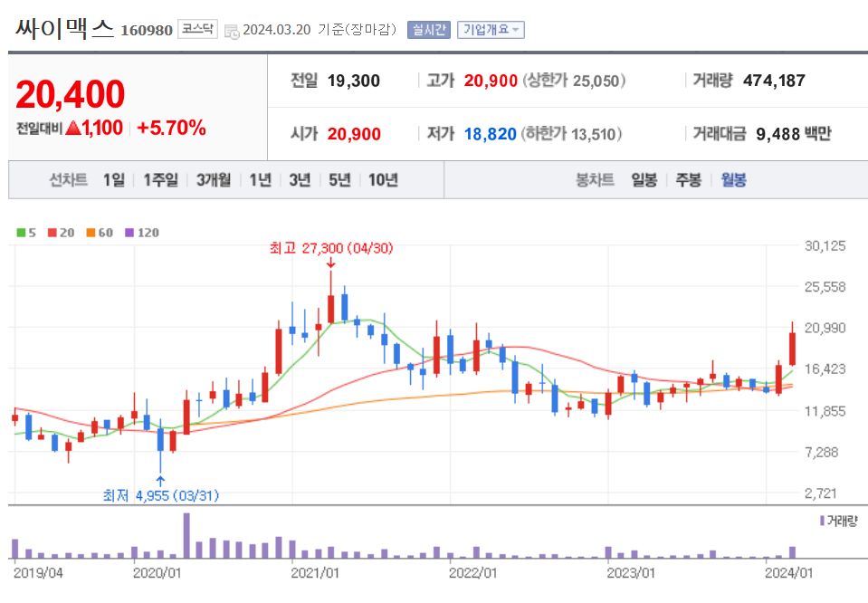The width and height of the screenshot is (868, 603).
Task: Click the 2021/01 x-axis label
Action: pos(315,572)
